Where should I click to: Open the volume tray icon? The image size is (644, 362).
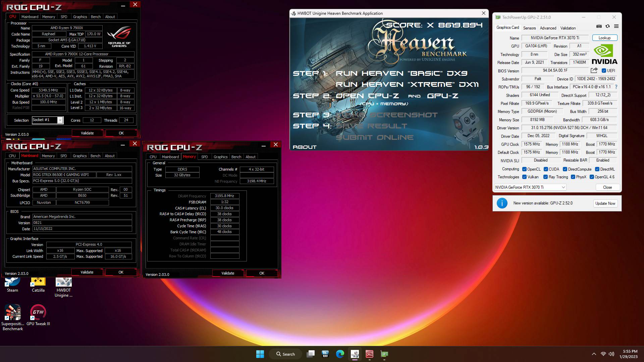pyautogui.click(x=611, y=354)
